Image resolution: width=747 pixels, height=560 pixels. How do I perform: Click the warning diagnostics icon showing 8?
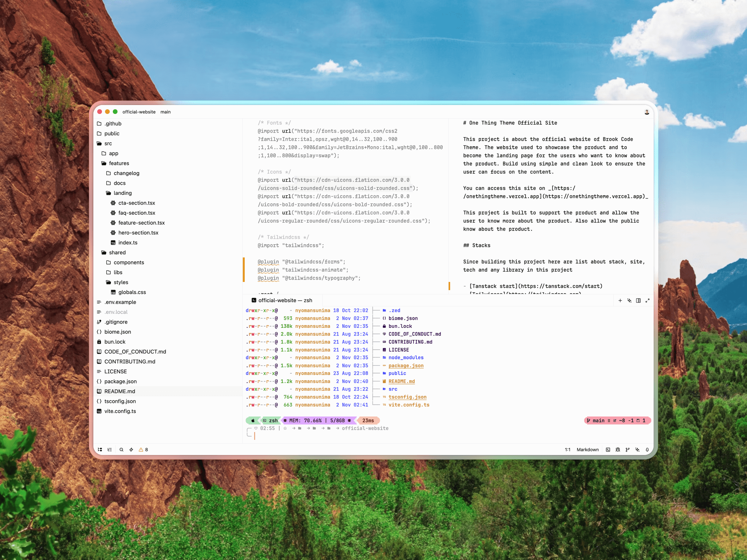143,450
